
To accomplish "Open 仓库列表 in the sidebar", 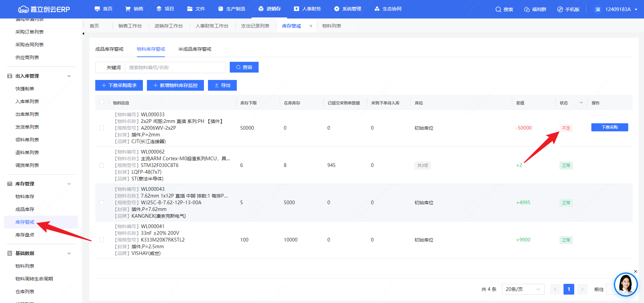I will tap(25, 292).
